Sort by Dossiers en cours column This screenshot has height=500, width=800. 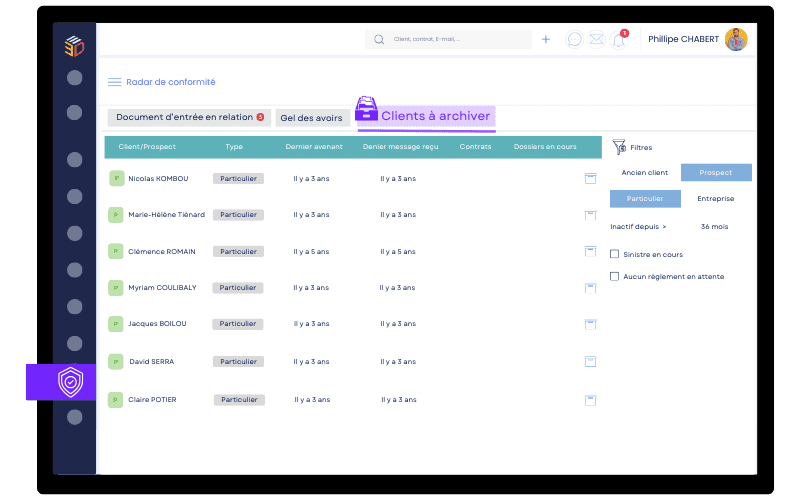(545, 147)
